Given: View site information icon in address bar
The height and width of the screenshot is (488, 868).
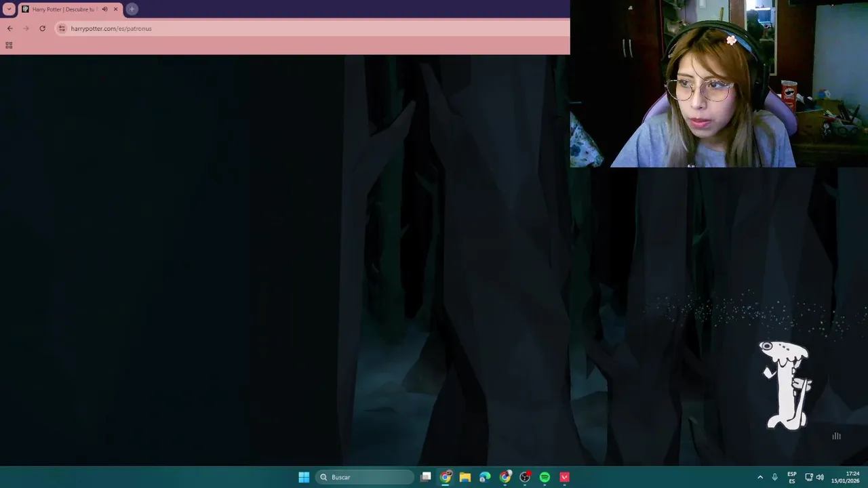Looking at the screenshot, I should pyautogui.click(x=62, y=28).
